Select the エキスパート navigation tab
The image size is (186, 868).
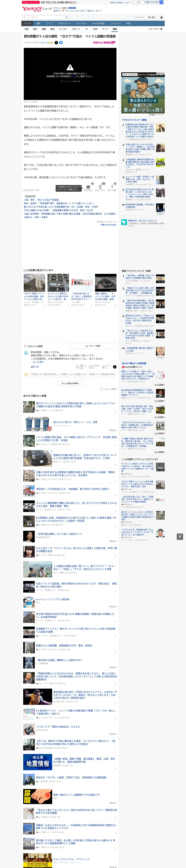[x=64, y=24]
